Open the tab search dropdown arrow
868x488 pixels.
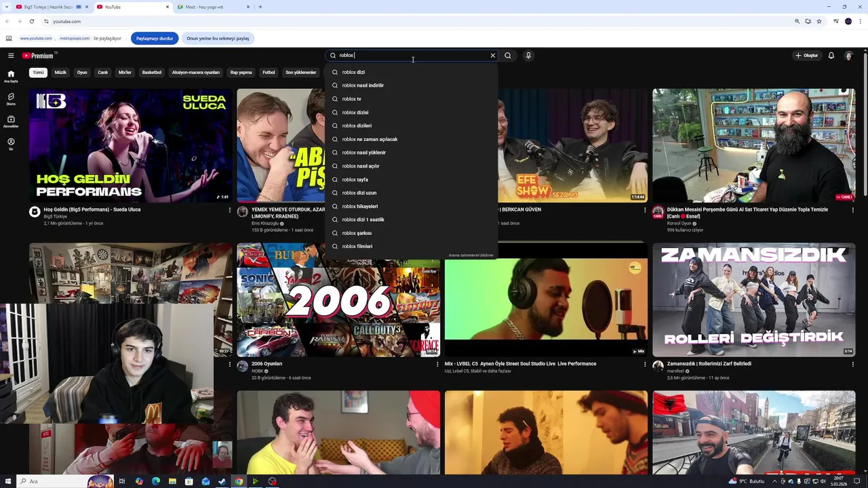point(5,7)
